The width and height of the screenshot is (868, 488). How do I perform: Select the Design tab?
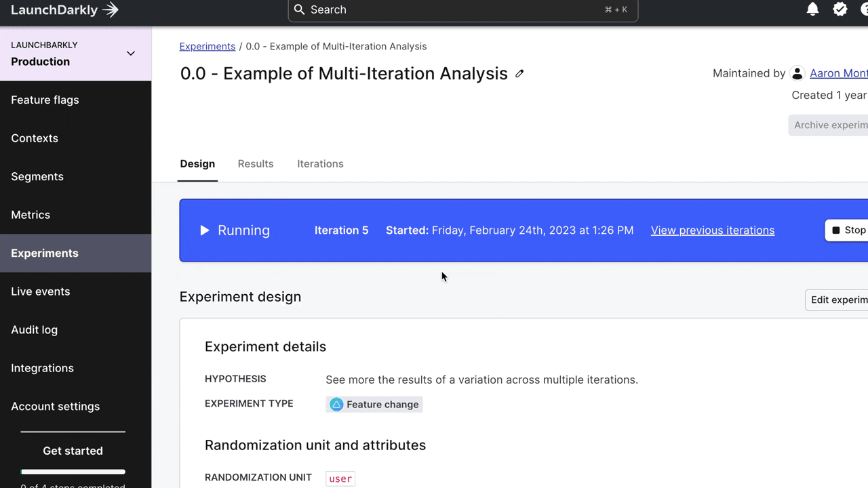pos(197,164)
